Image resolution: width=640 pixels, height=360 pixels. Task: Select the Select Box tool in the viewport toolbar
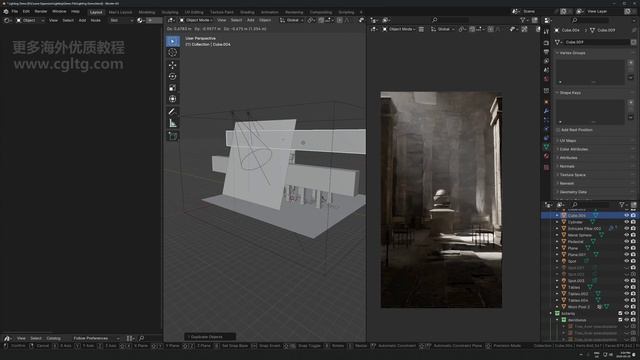[173, 41]
